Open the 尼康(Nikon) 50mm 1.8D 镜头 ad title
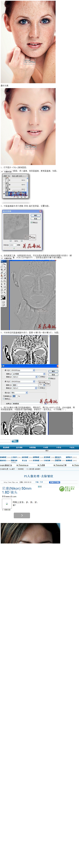Viewport: 79px width, 868px height. point(17,490)
